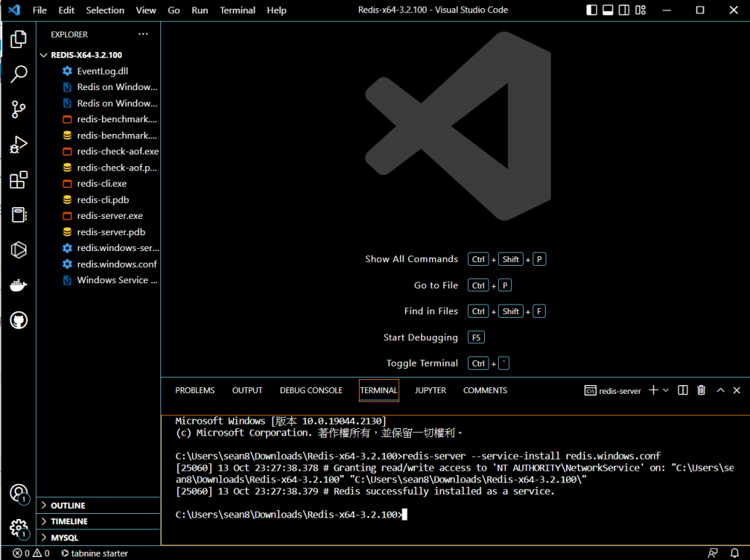Click the EXPLORER panel title

point(70,34)
